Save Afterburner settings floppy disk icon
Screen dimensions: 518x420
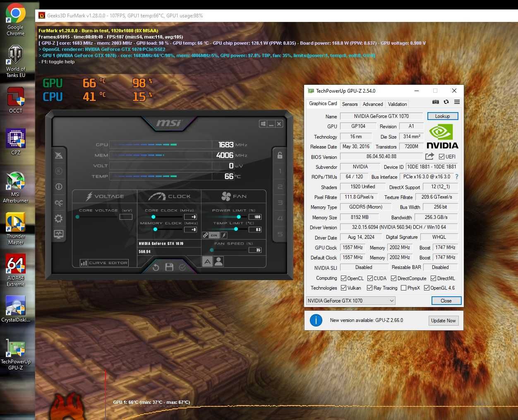click(169, 267)
